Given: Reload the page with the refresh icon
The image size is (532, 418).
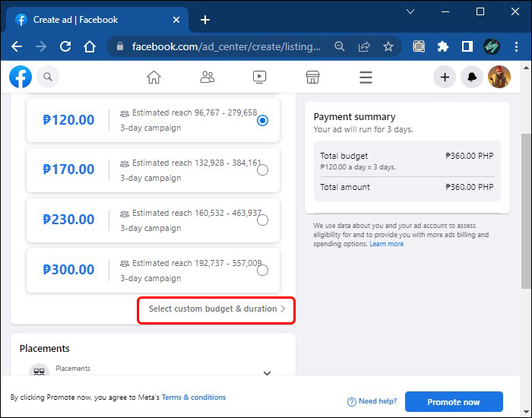Looking at the screenshot, I should coord(65,46).
